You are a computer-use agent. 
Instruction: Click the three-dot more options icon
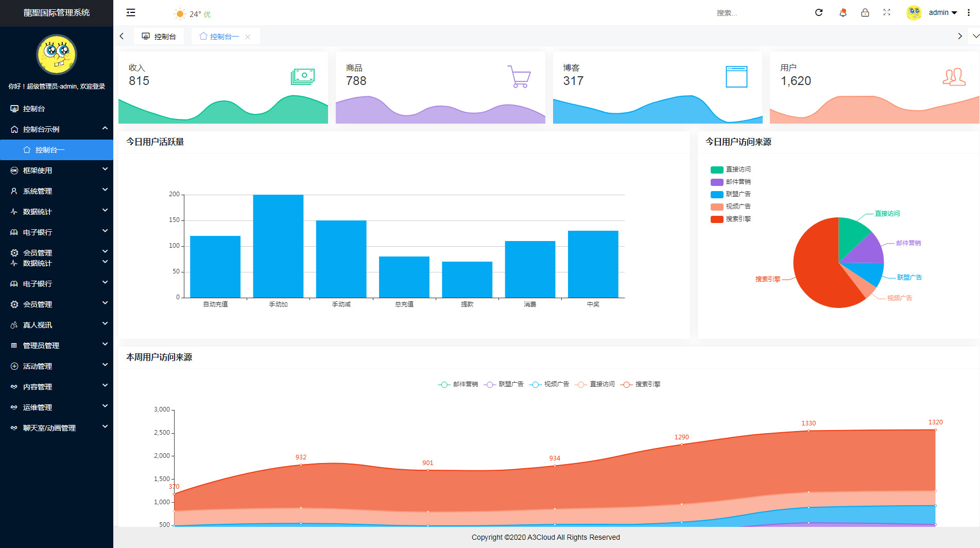pyautogui.click(x=969, y=13)
